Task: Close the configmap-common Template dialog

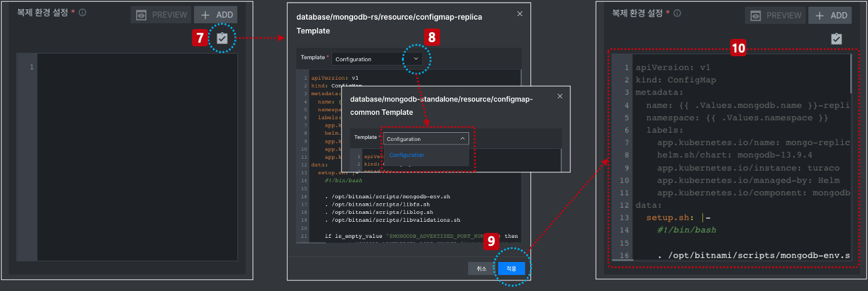Action: point(560,96)
